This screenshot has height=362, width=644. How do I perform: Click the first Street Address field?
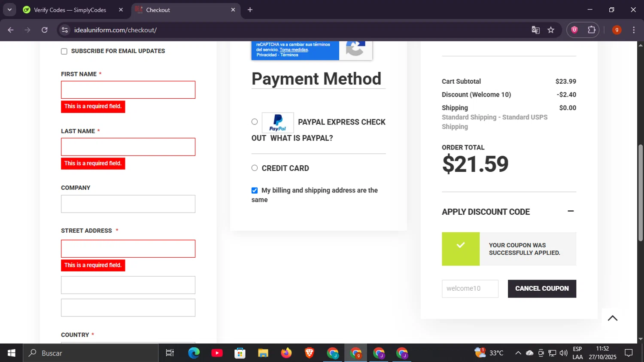(x=128, y=249)
